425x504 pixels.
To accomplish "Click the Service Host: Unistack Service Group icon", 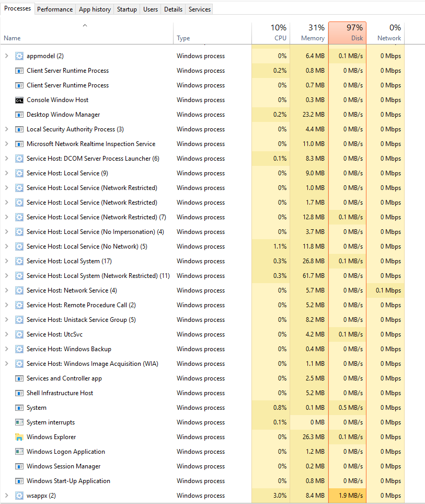I will click(x=19, y=320).
